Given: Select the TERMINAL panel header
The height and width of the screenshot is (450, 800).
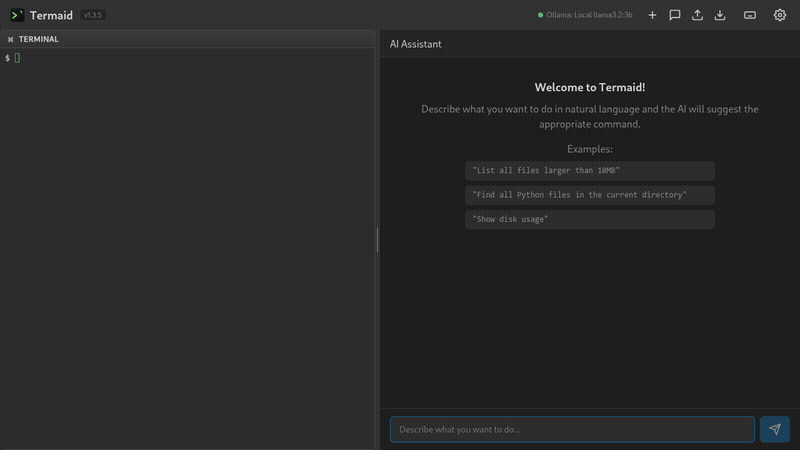Looking at the screenshot, I should click(x=38, y=39).
